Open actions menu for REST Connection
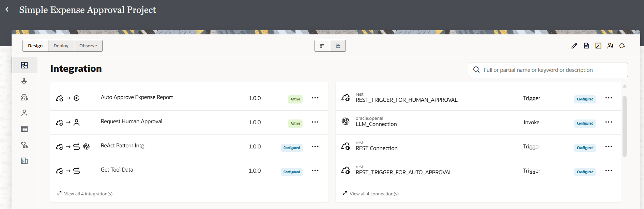The width and height of the screenshot is (644, 209). (609, 147)
